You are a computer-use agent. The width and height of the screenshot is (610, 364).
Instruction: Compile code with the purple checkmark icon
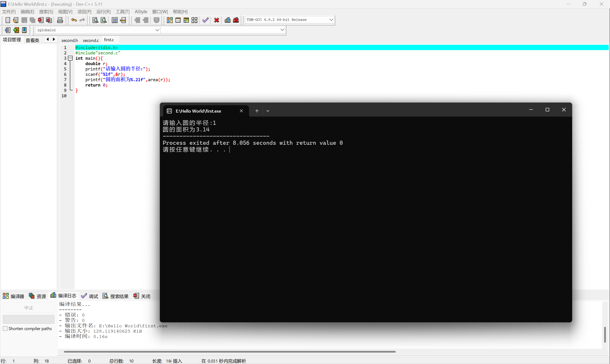(205, 20)
